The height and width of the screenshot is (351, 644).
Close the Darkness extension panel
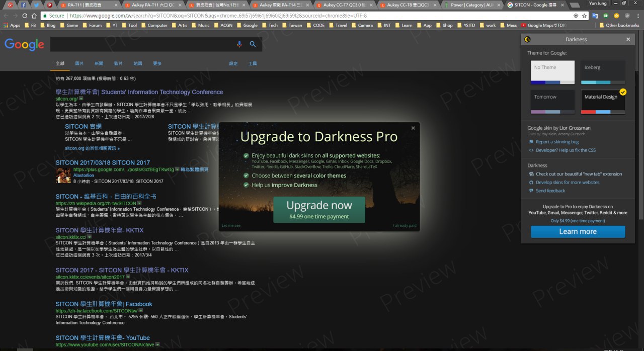coord(628,39)
